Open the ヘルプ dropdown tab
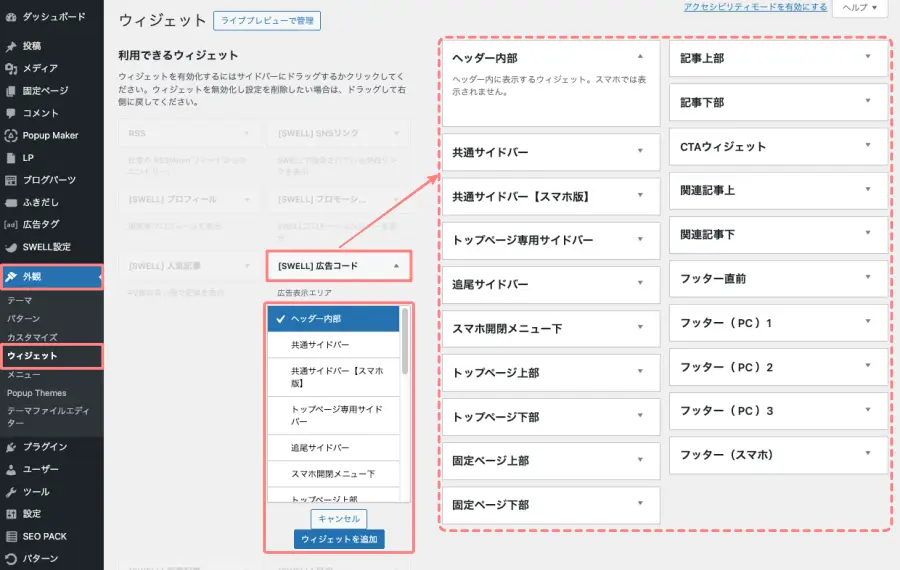900x570 pixels. click(859, 7)
